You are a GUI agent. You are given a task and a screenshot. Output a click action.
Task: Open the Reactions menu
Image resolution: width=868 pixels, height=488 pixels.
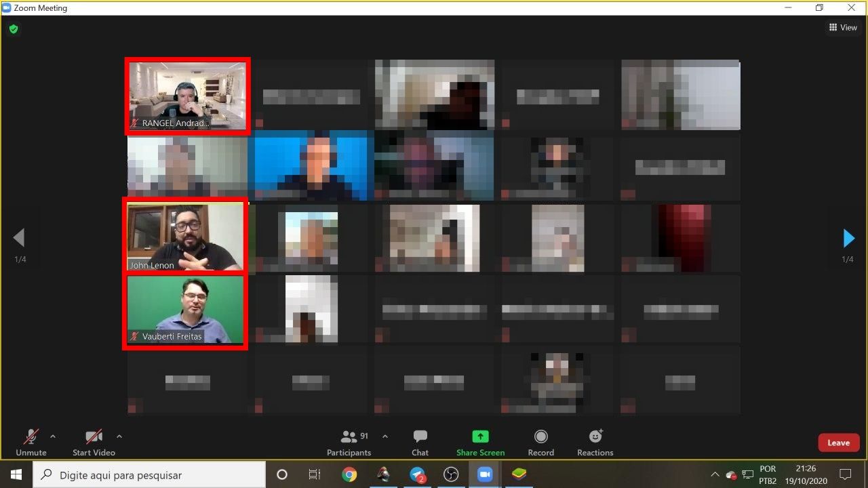pos(595,443)
